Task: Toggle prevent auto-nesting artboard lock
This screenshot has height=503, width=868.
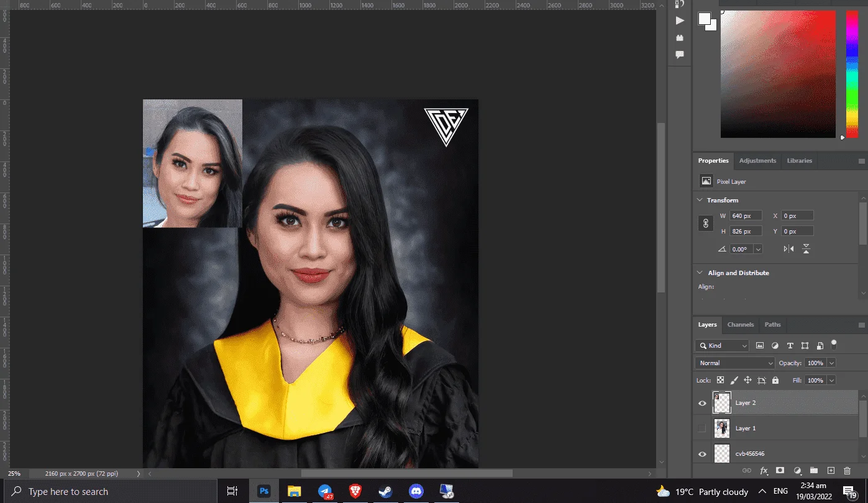Action: coord(762,380)
